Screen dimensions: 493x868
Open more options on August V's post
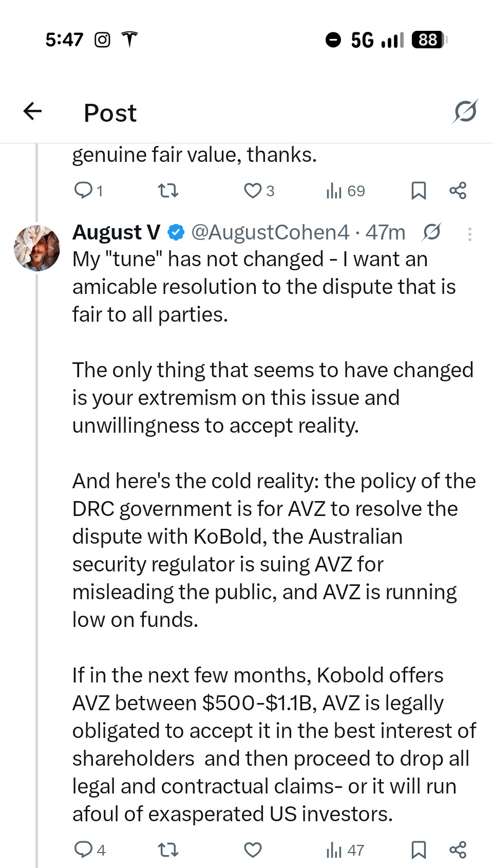coord(469,234)
